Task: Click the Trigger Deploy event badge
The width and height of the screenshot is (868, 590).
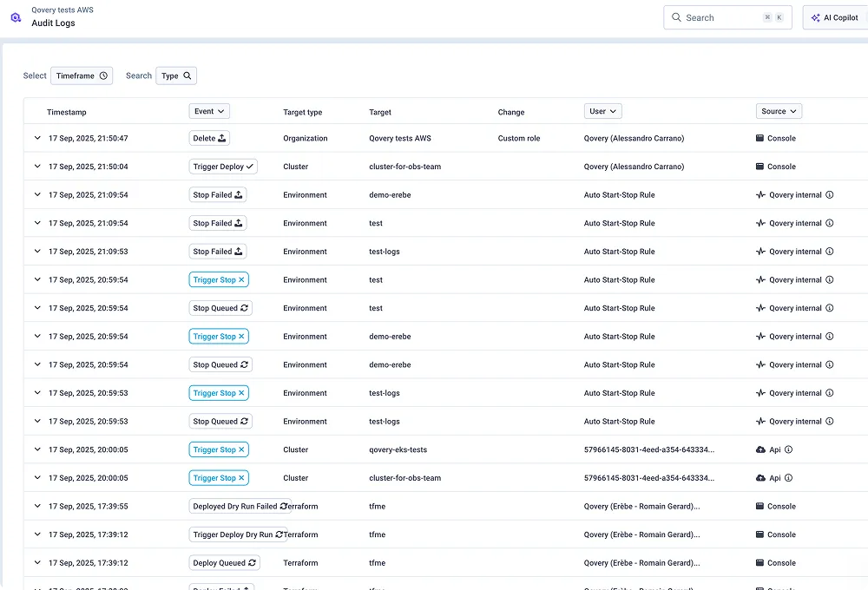Action: [223, 167]
